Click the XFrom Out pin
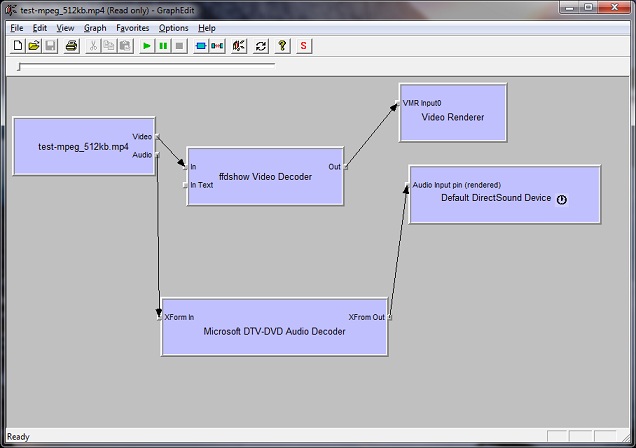The image size is (636, 448). click(x=390, y=317)
